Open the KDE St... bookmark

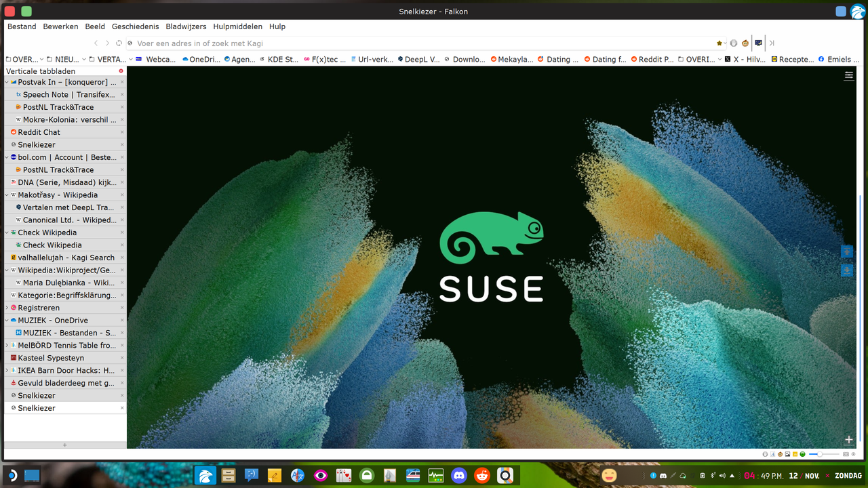coord(279,60)
